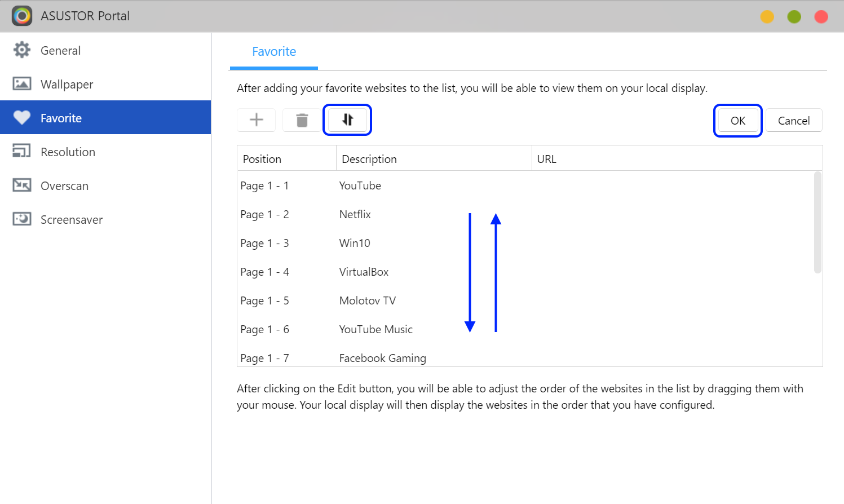Click the Favorite heart icon
The image size is (844, 504).
click(x=22, y=118)
